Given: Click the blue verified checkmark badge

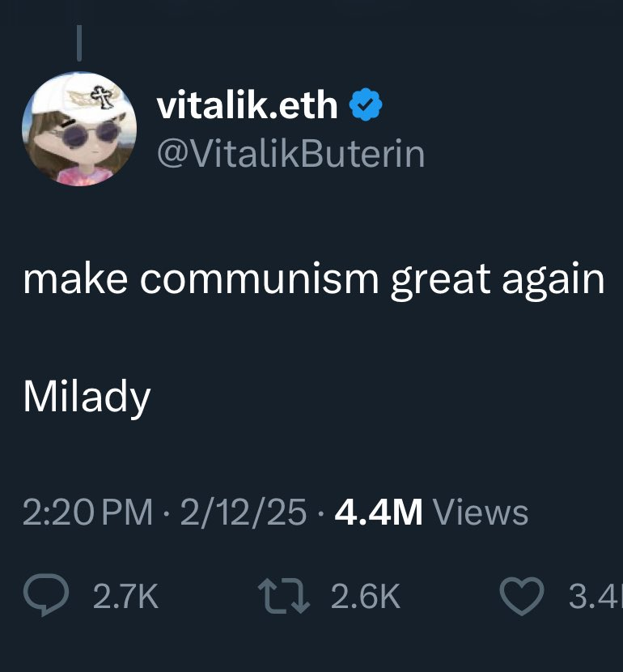Looking at the screenshot, I should [x=366, y=105].
